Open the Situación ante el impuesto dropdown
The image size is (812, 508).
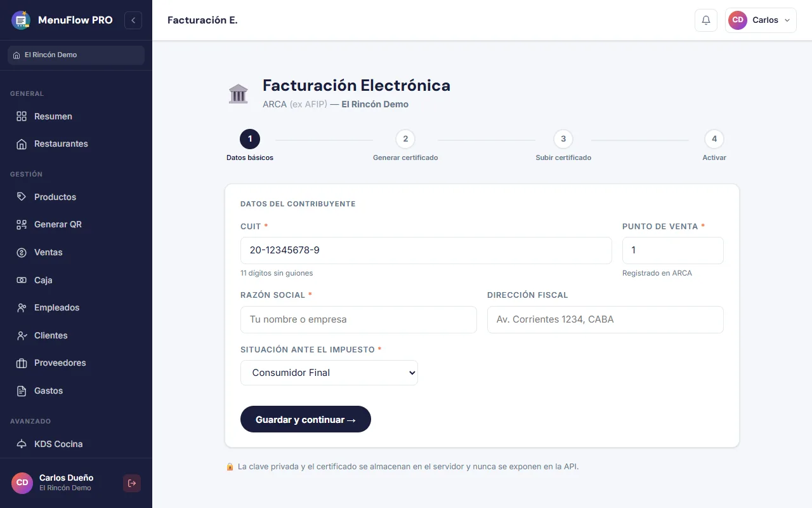tap(329, 373)
